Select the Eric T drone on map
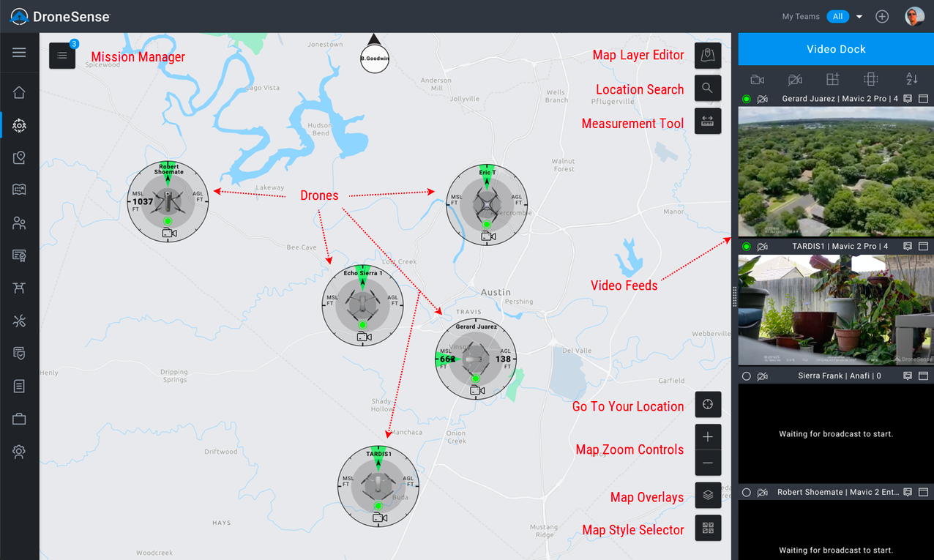The image size is (934, 560). (487, 204)
